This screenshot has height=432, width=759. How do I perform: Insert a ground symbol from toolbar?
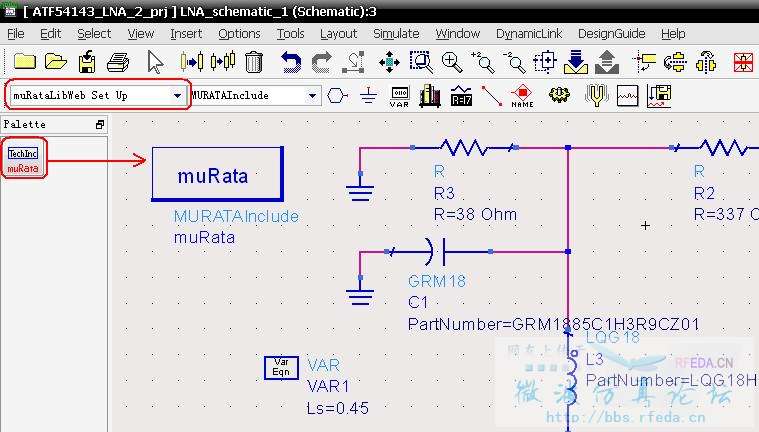coord(368,95)
